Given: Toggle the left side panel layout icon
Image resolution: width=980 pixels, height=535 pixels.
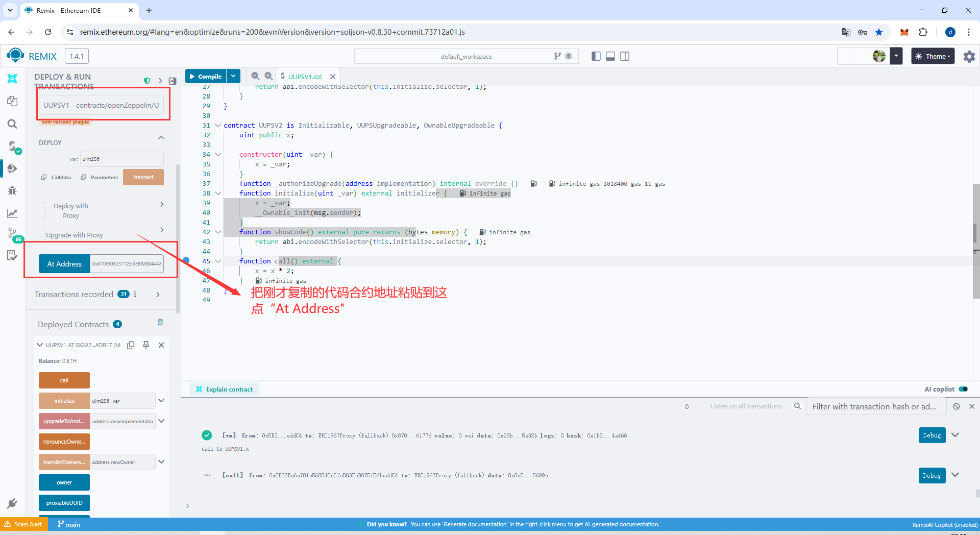Looking at the screenshot, I should coord(596,56).
